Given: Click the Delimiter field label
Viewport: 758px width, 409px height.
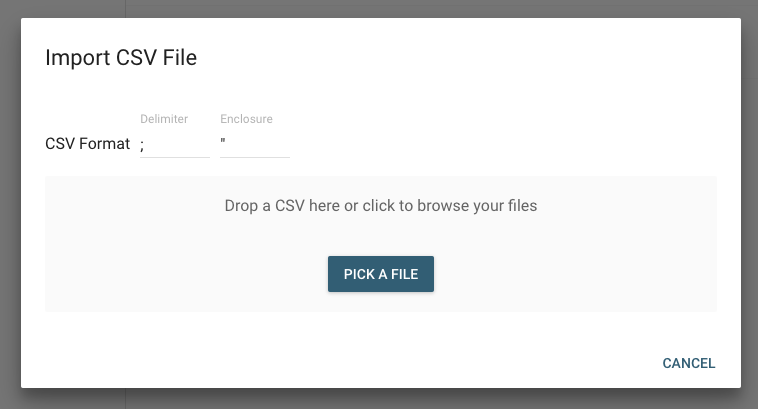Looking at the screenshot, I should pyautogui.click(x=164, y=119).
